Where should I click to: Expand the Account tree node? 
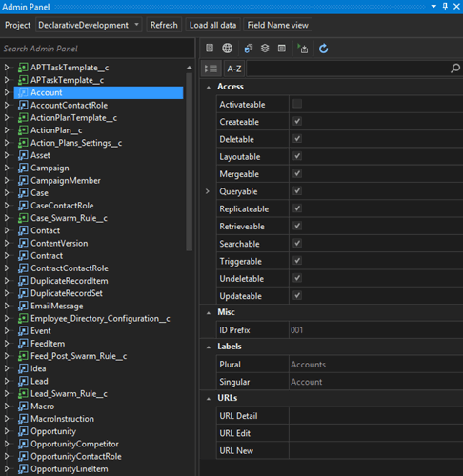coord(7,92)
